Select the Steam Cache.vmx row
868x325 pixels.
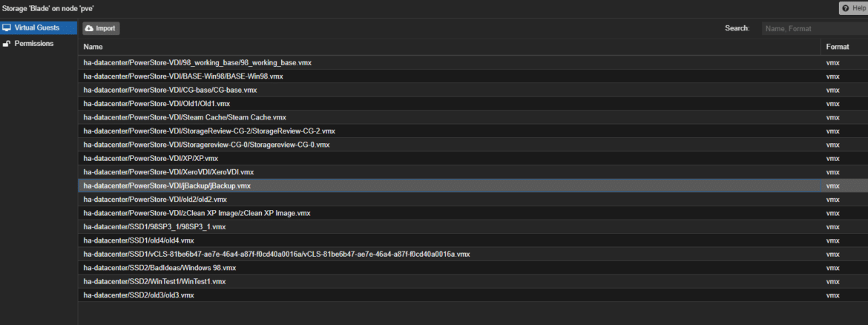coord(473,117)
